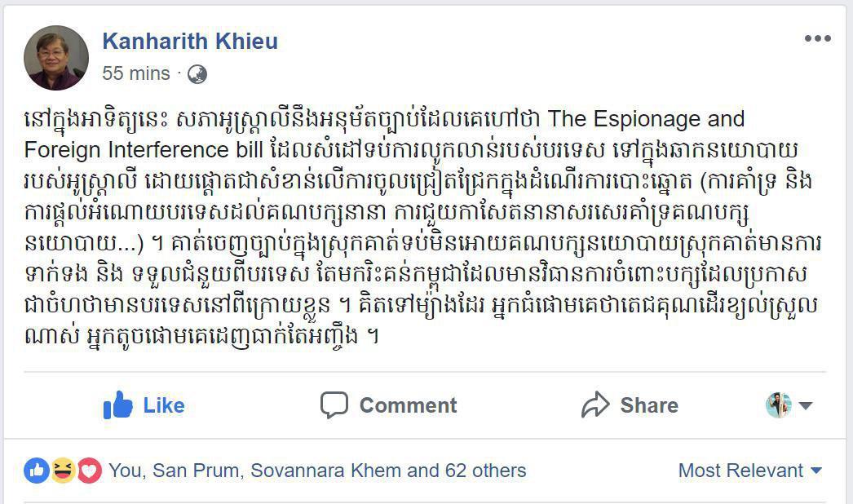853x504 pixels.
Task: Click the small commenting-as avatar picture
Action: coord(779,405)
